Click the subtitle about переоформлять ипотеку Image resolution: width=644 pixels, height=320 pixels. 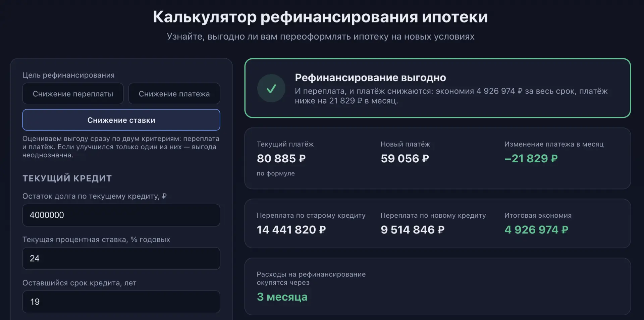pyautogui.click(x=320, y=37)
